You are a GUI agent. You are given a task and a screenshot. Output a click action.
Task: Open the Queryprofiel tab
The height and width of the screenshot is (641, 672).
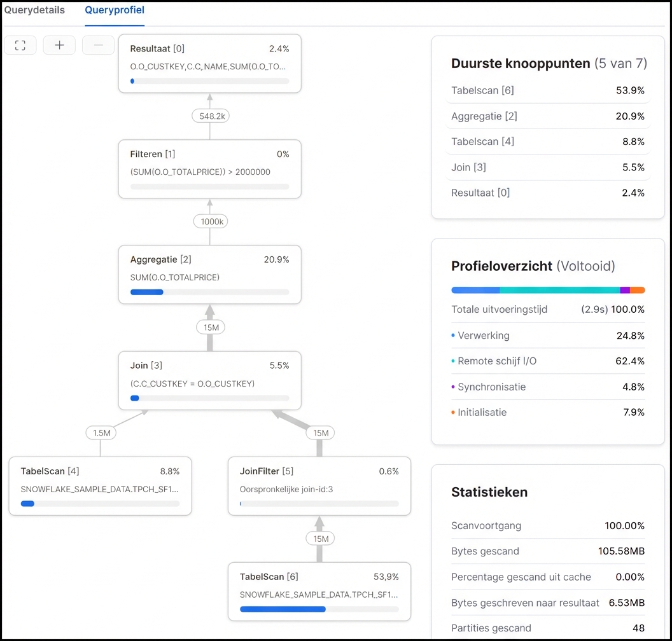point(115,10)
